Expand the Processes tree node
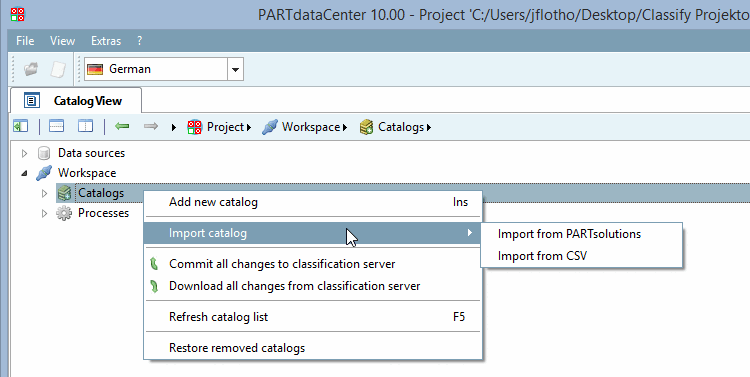This screenshot has width=750, height=377. pyautogui.click(x=44, y=213)
